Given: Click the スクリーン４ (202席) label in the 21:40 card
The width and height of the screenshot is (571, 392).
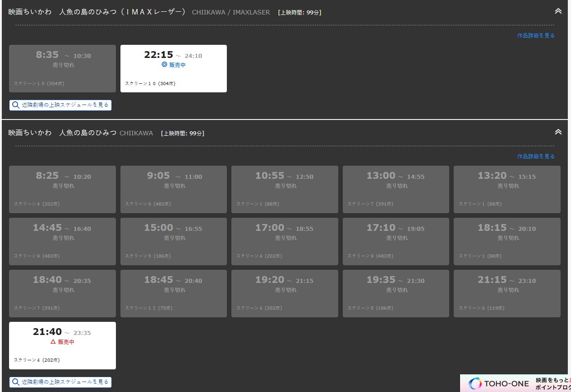Looking at the screenshot, I should [37, 360].
